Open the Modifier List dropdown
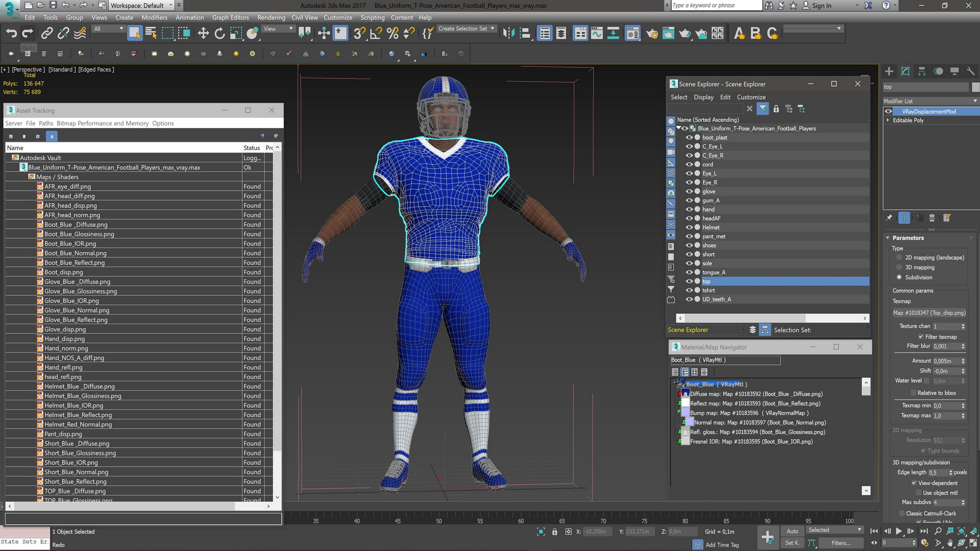The width and height of the screenshot is (980, 551). tap(930, 101)
